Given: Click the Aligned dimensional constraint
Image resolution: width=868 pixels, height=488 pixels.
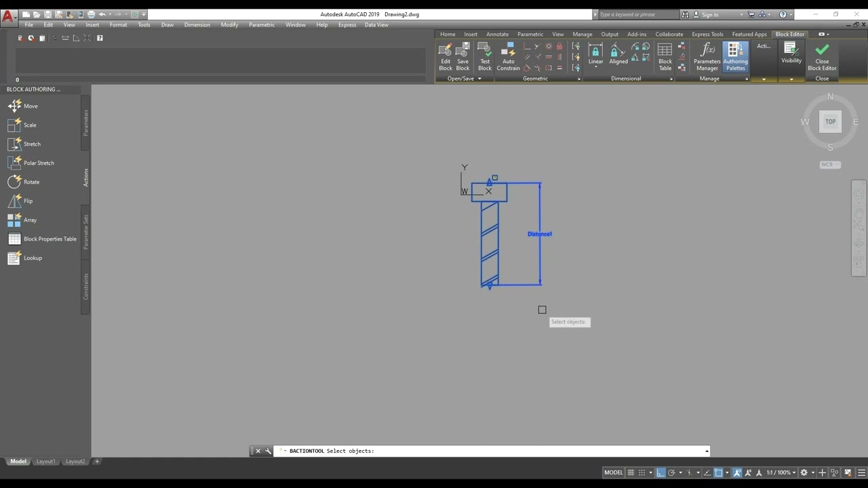Looking at the screenshot, I should (x=618, y=54).
